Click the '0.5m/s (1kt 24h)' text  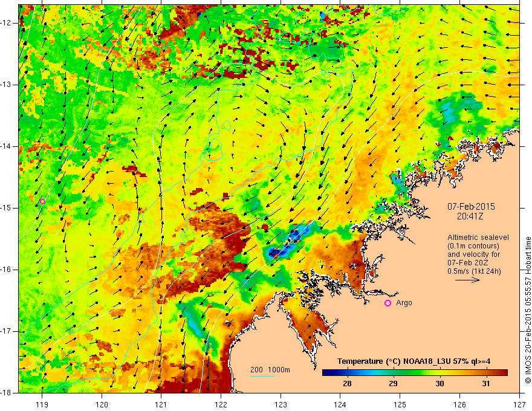(x=474, y=271)
